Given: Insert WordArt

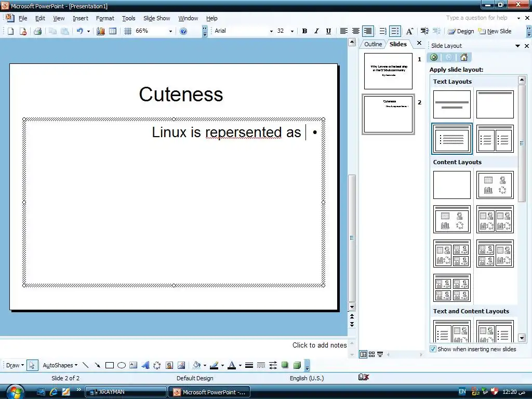Looking at the screenshot, I should tap(145, 365).
